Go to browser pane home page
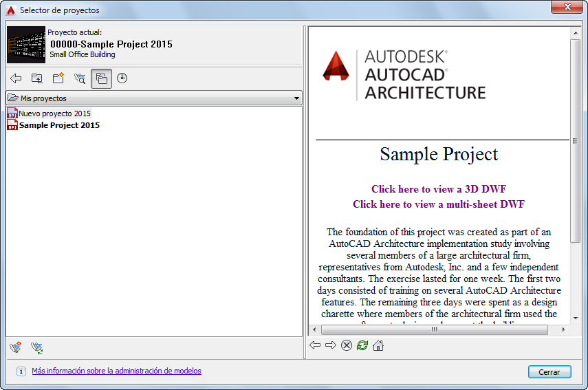Image resolution: width=588 pixels, height=390 pixels. (378, 345)
